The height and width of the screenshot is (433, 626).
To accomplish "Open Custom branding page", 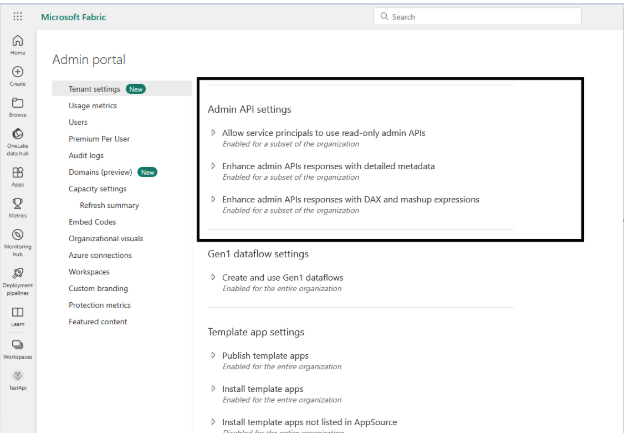I will [x=98, y=288].
